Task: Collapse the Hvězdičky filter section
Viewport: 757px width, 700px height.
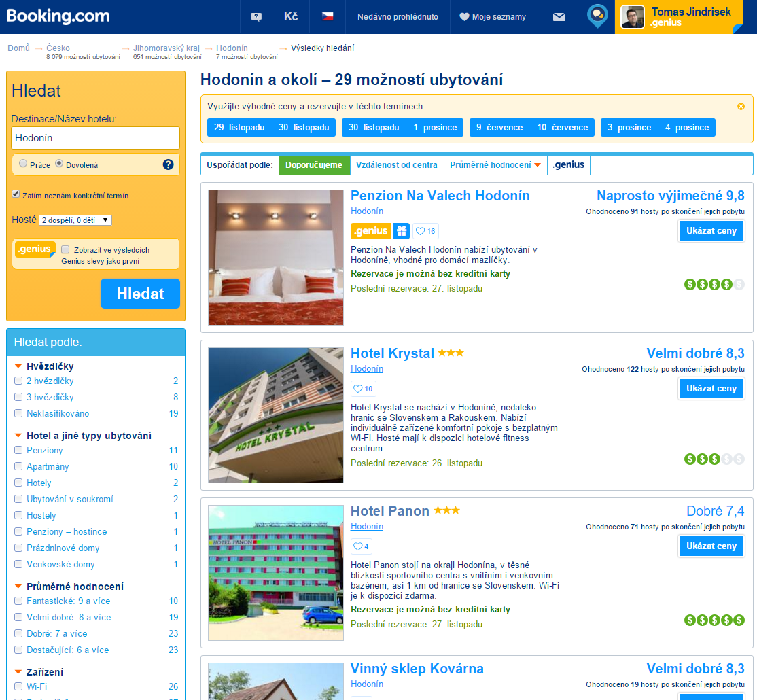Action: click(x=18, y=366)
